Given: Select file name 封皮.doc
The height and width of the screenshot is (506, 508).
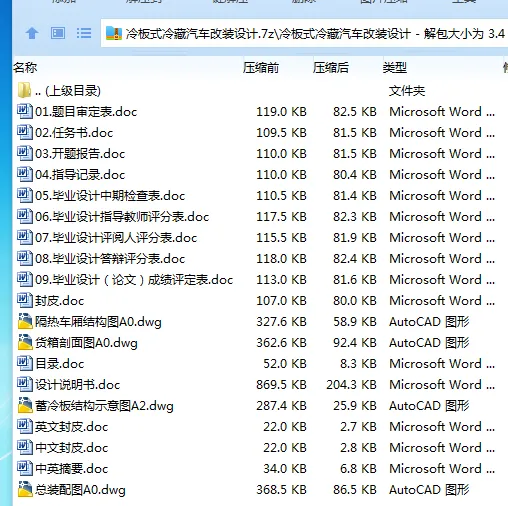Looking at the screenshot, I should pos(60,301).
